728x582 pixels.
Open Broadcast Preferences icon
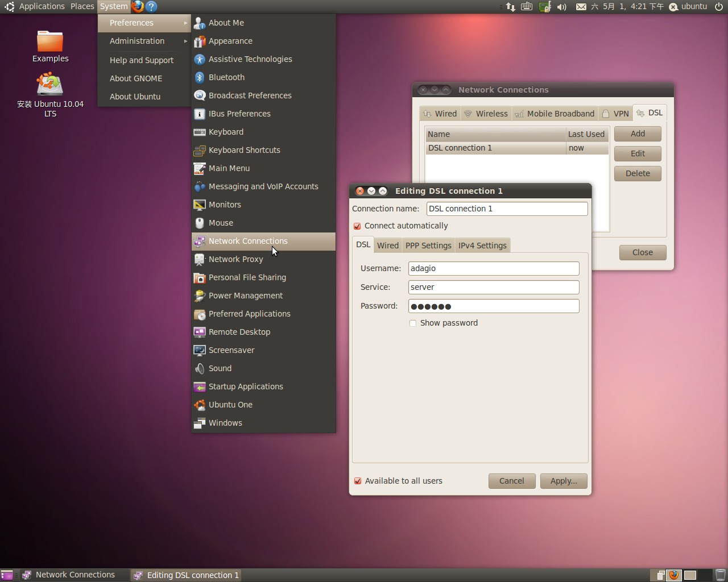(x=200, y=95)
